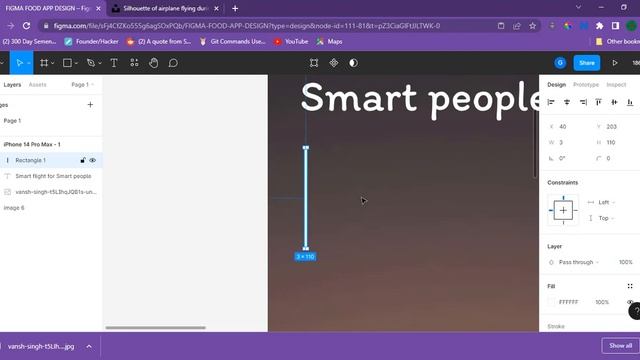Switch to Assets tab

(38, 84)
